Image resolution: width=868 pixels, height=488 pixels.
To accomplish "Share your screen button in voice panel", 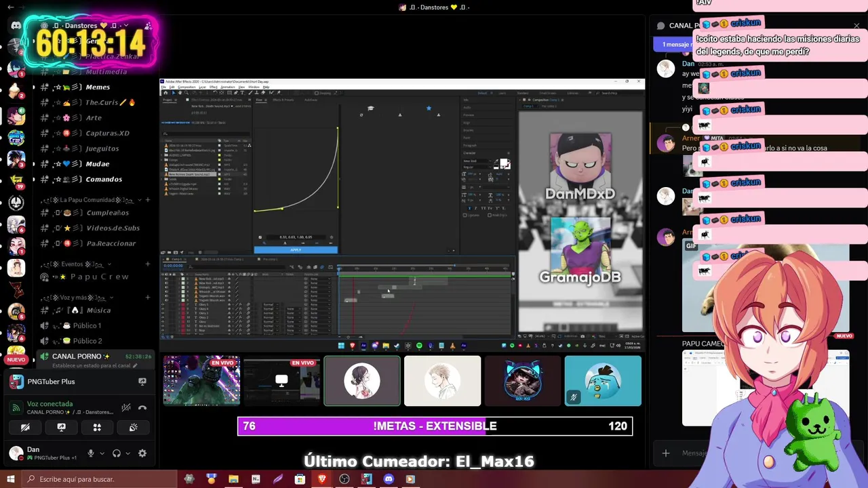I will pos(61,427).
